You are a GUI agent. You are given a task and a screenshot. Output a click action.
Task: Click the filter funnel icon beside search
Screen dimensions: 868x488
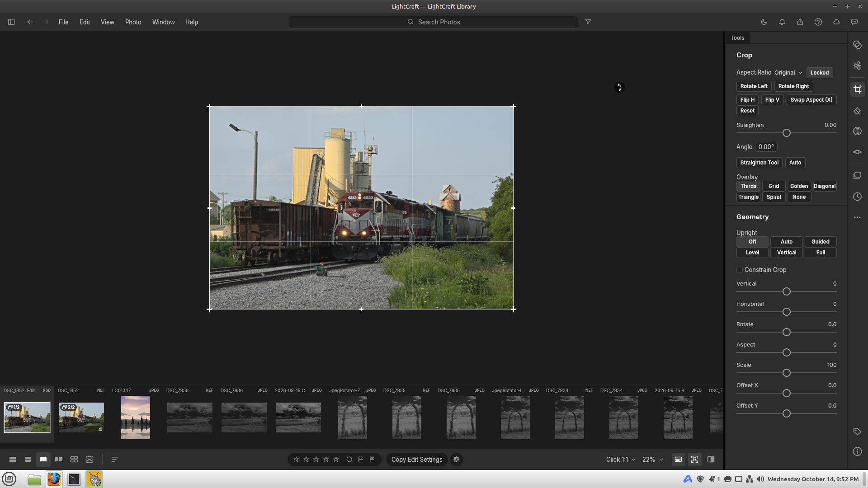tap(588, 22)
